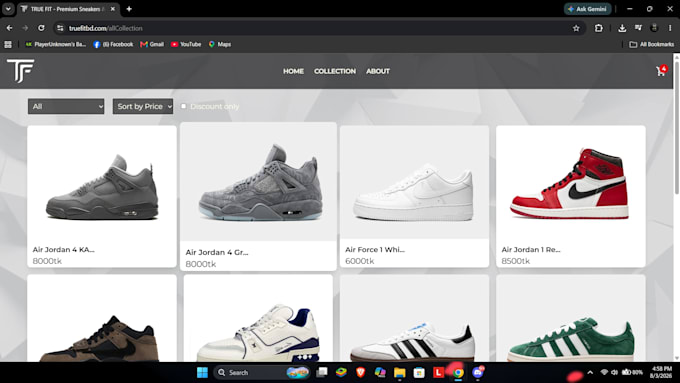Go back to the previous page
Screen dimensions: 680x383
click(10, 28)
